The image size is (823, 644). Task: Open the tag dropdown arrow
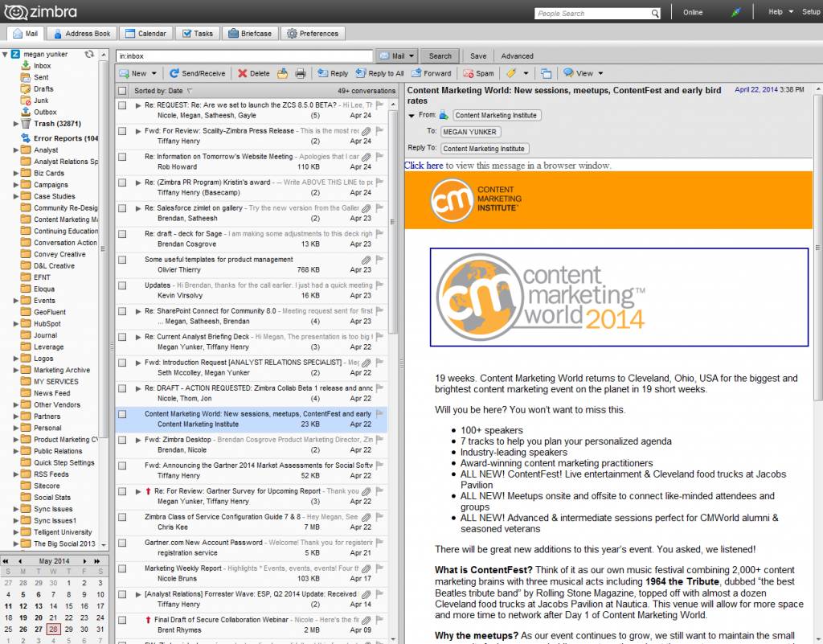(x=526, y=73)
